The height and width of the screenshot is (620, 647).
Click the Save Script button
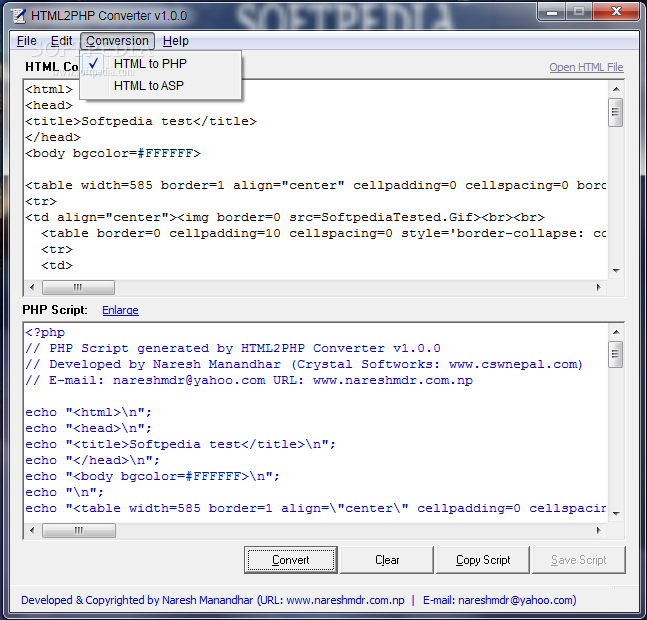pos(579,560)
